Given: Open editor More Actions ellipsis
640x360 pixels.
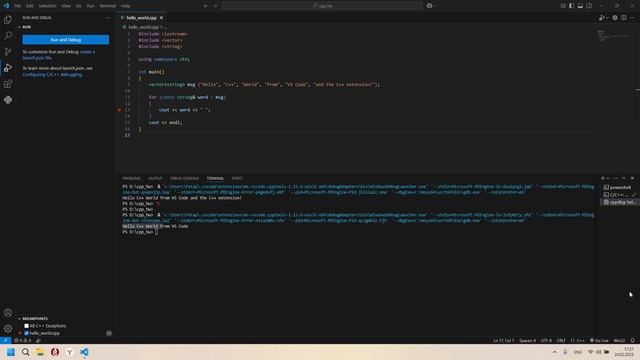Looking at the screenshot, I should click(632, 18).
